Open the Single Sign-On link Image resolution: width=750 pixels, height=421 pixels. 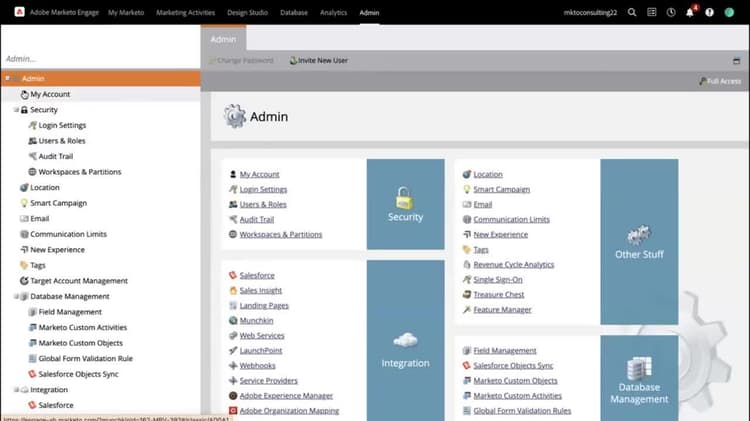[x=498, y=279]
